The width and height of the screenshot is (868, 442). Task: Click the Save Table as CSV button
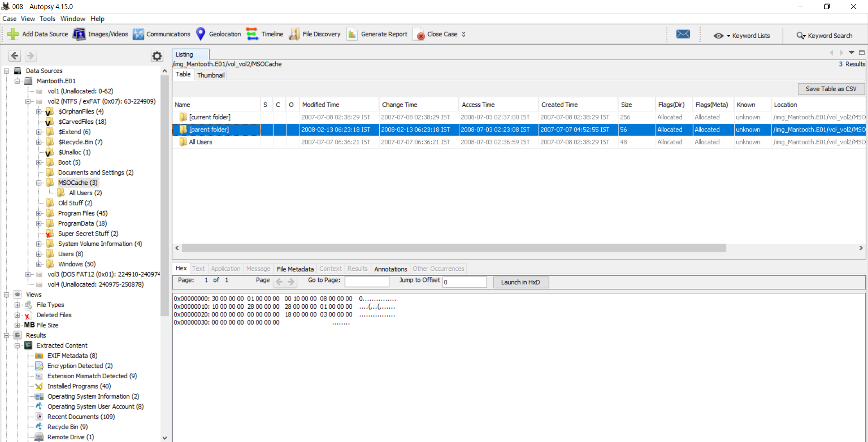831,89
